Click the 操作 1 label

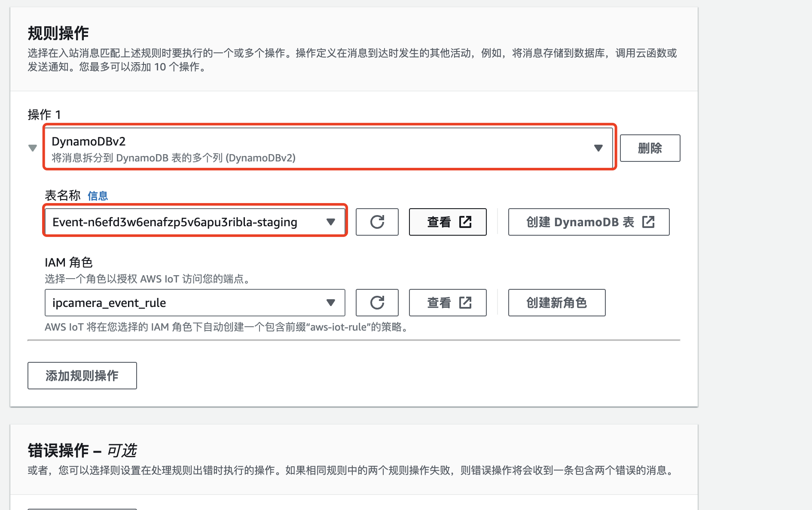coord(44,115)
